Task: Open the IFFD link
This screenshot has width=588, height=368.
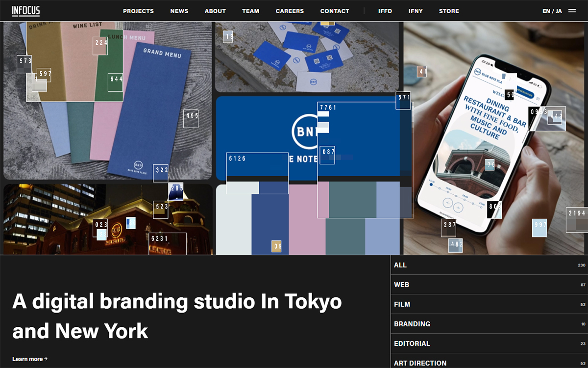Action: click(385, 11)
